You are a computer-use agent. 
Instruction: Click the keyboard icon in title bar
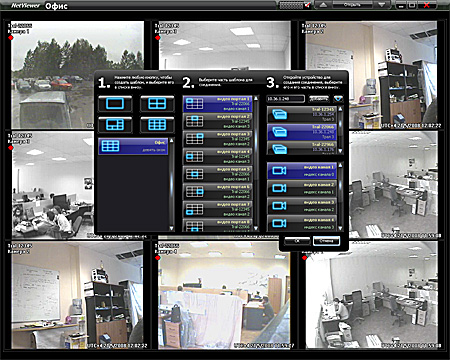click(294, 5)
